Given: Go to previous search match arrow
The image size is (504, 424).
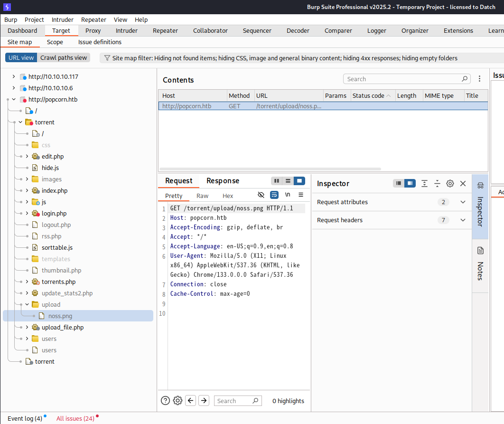Looking at the screenshot, I should click(x=191, y=401).
